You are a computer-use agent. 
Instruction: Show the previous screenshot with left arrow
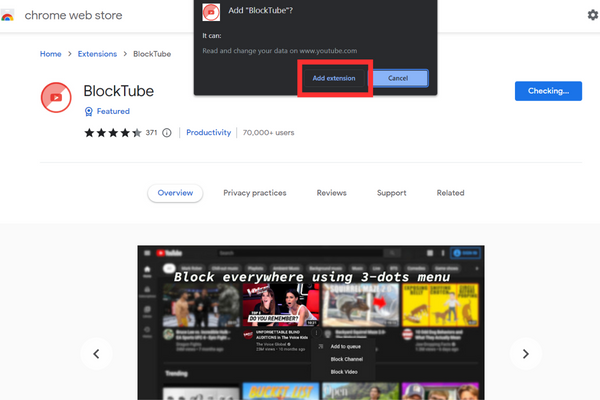pyautogui.click(x=96, y=354)
